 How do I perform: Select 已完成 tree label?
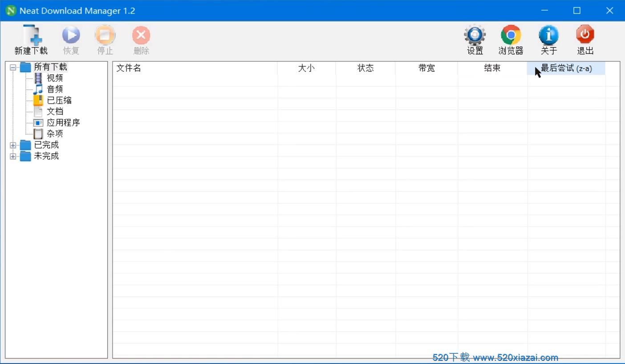point(46,145)
